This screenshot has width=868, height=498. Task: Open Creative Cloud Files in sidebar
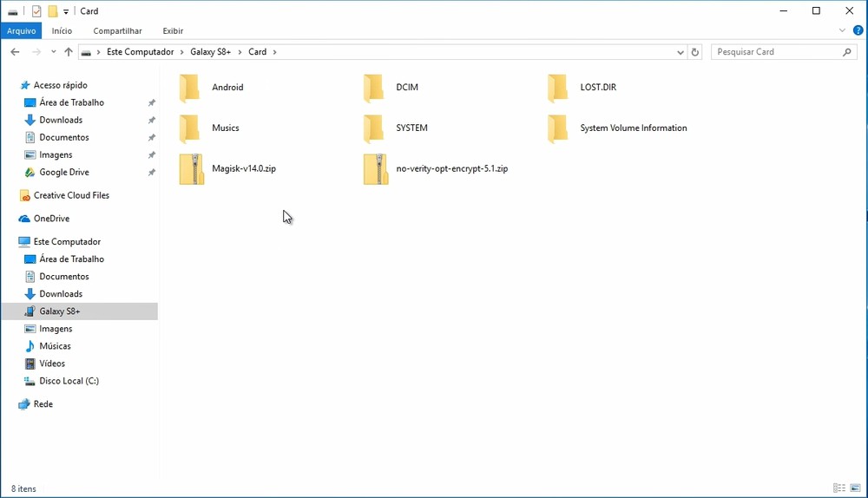pyautogui.click(x=64, y=195)
